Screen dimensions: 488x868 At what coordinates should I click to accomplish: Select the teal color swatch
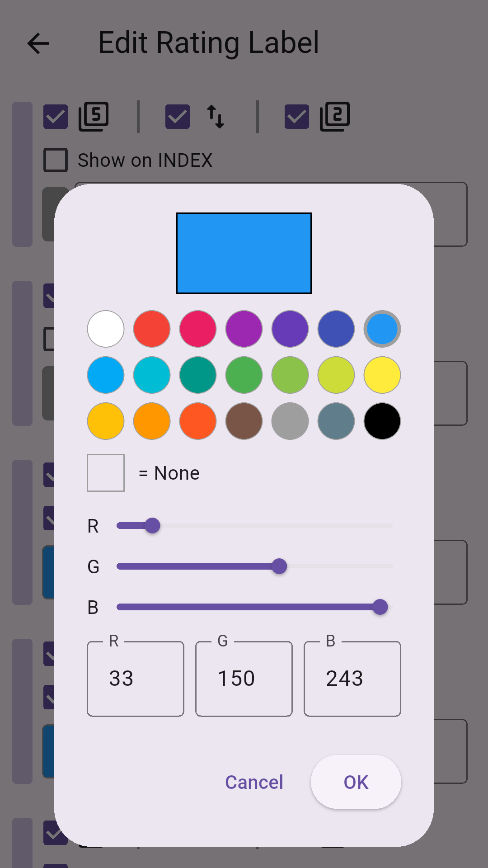click(197, 375)
